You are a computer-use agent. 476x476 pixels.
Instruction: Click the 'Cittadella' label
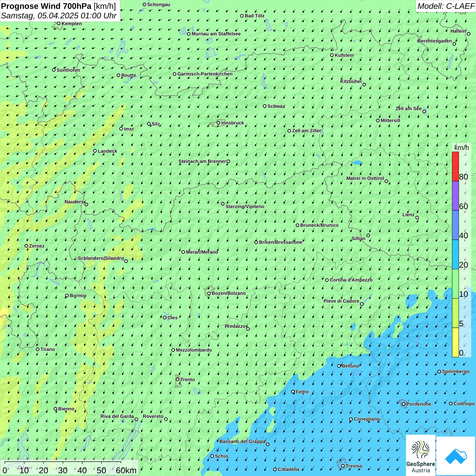pyautogui.click(x=288, y=469)
